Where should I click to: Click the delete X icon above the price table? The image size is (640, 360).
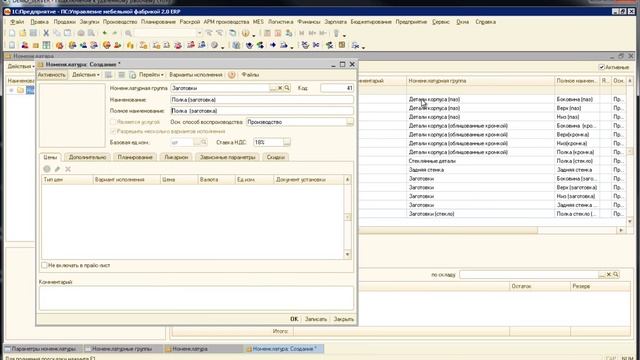tap(68, 169)
